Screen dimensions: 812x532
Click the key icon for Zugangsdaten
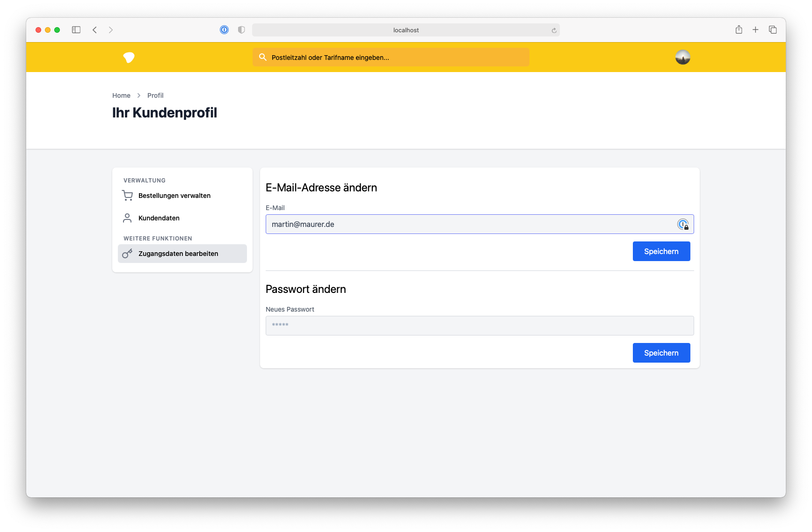(127, 254)
